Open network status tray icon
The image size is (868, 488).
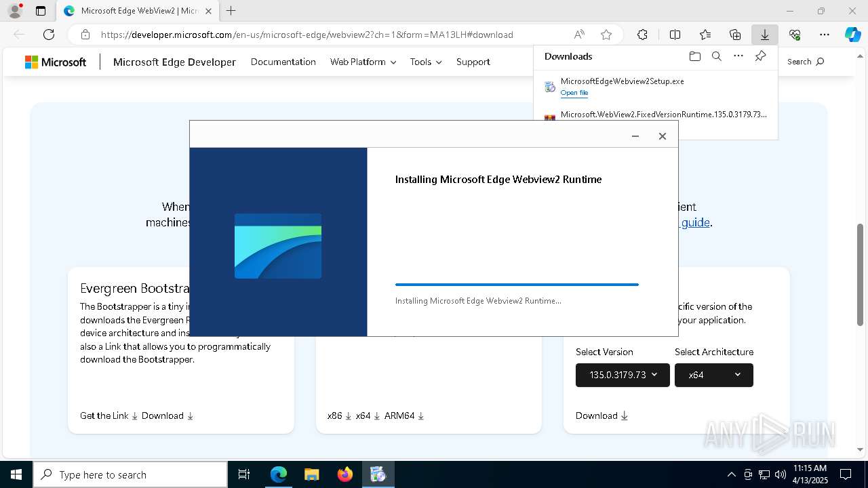tap(764, 474)
